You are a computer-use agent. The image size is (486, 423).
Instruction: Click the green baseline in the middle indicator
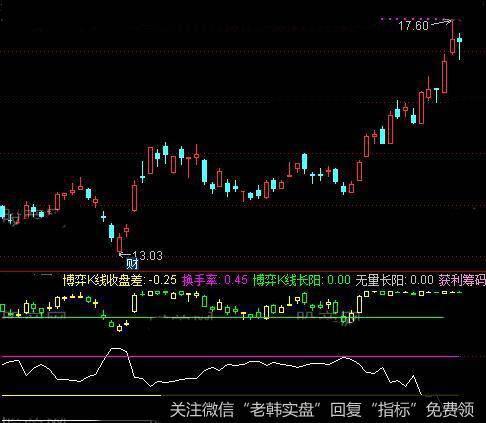tap(223, 317)
